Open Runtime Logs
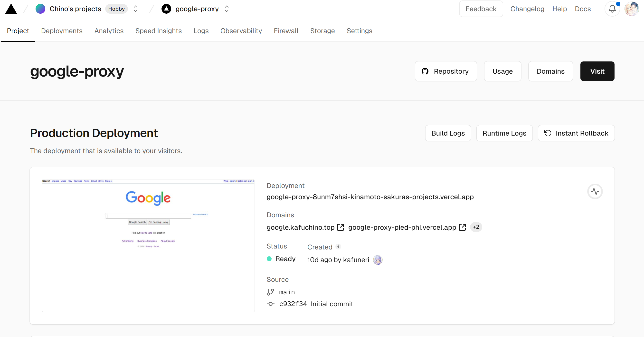Screen dimensions: 644x337 point(504,133)
